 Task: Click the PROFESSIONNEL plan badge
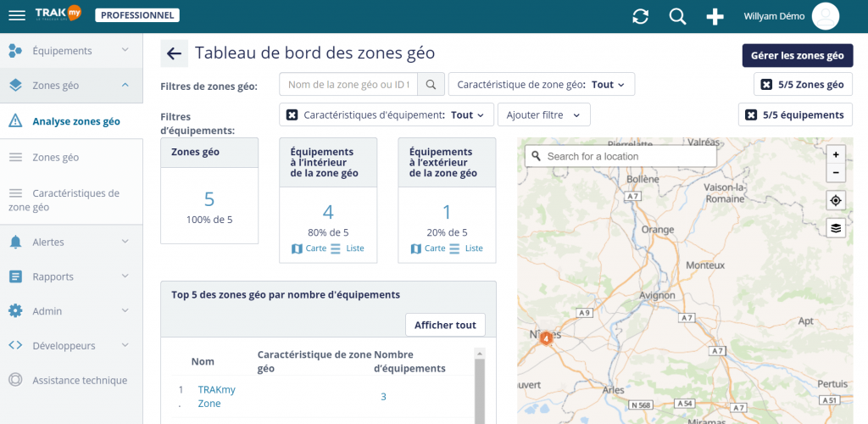point(137,15)
